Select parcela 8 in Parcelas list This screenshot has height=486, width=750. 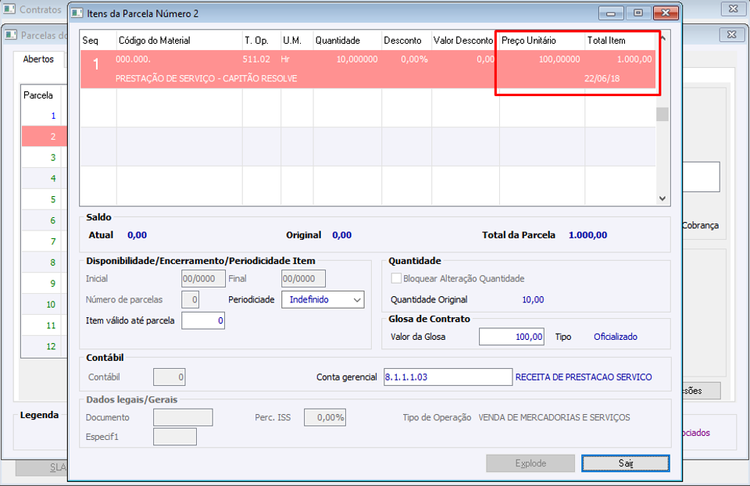point(44,262)
